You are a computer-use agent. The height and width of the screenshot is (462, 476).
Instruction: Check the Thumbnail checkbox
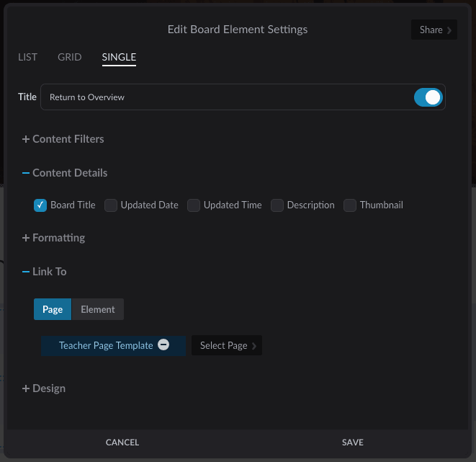350,205
